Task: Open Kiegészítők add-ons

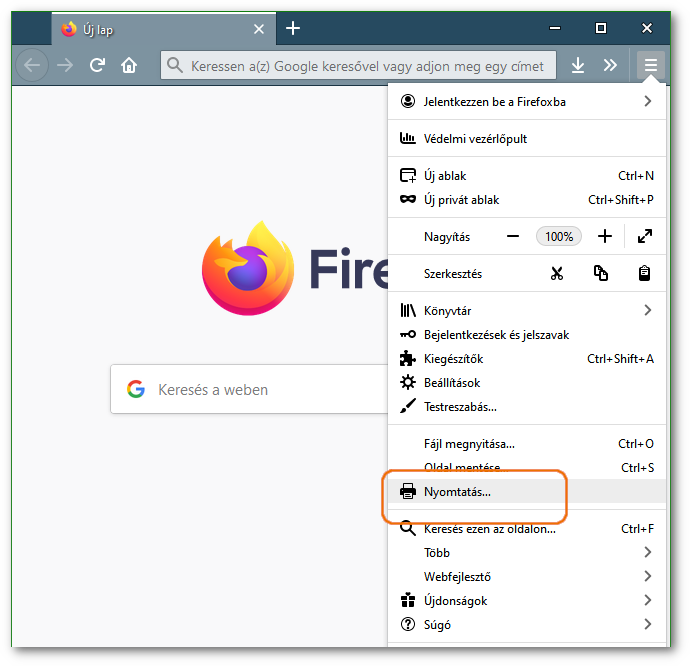Action: [527, 359]
